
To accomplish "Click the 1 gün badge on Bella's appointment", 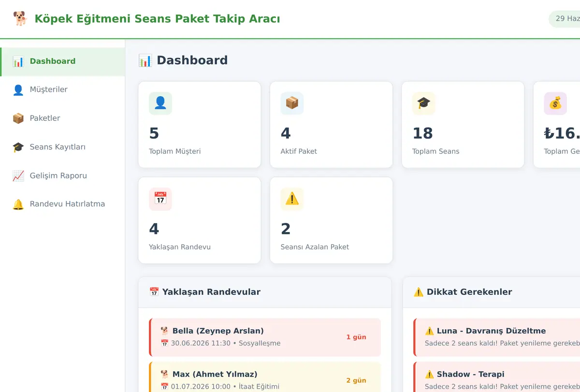I will pos(356,337).
